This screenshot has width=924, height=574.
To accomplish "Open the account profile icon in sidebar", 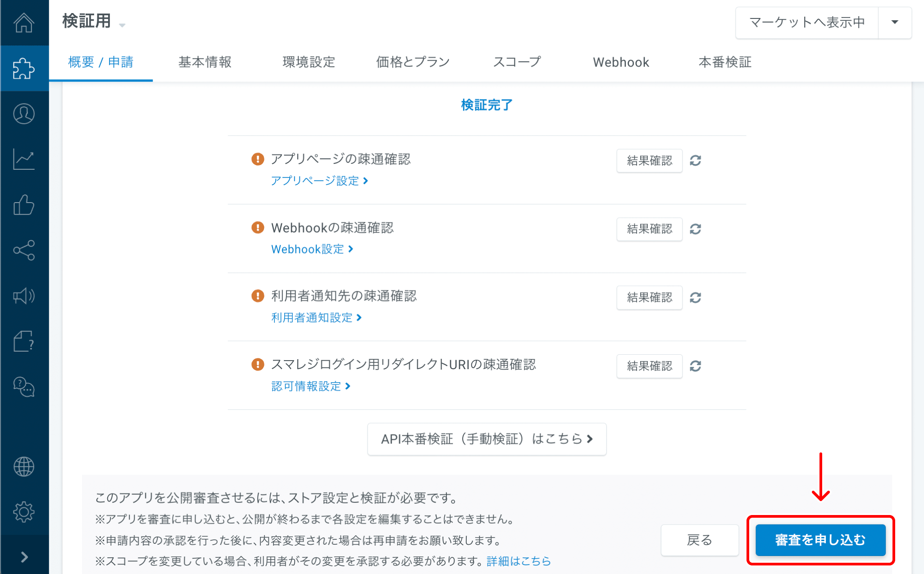I will click(x=24, y=114).
